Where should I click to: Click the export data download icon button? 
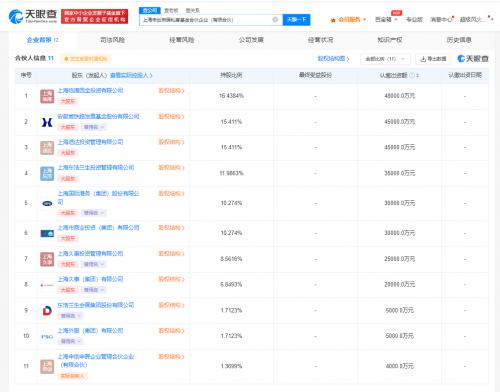pyautogui.click(x=433, y=59)
